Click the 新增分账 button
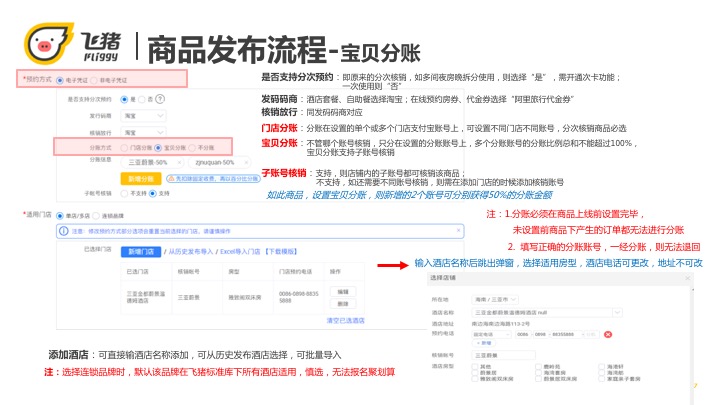Viewport: 720px width, 405px height. pyautogui.click(x=141, y=179)
